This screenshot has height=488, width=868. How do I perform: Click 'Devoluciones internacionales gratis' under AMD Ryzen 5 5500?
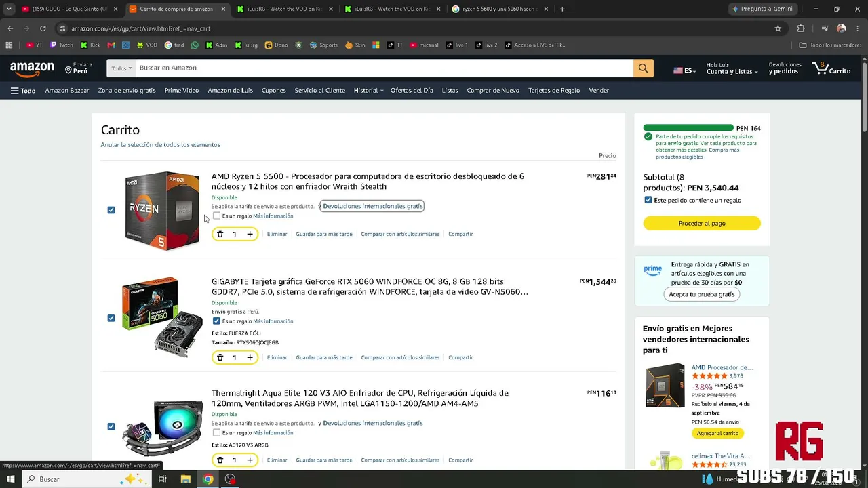point(372,206)
